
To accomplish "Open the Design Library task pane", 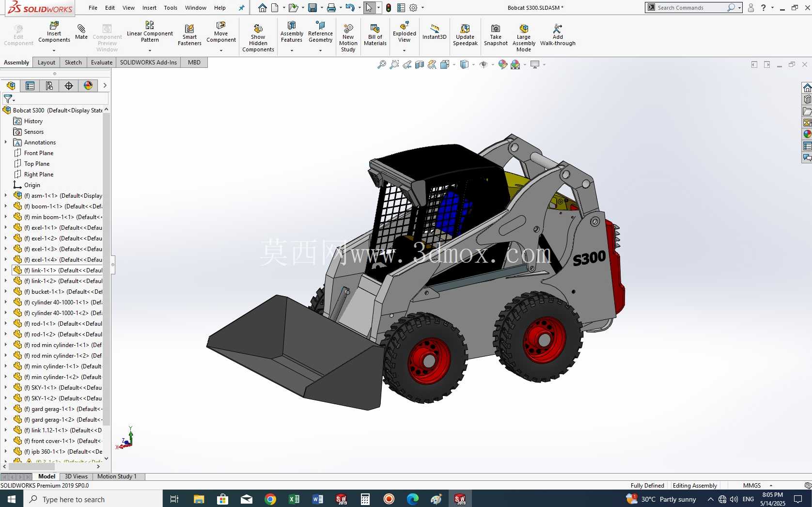I will coord(807,99).
